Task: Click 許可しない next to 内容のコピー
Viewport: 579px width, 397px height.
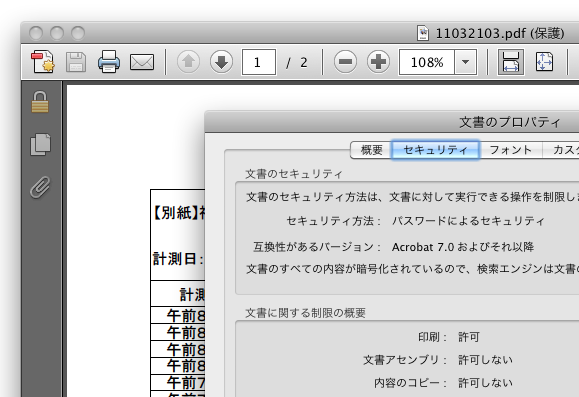Action: click(485, 383)
